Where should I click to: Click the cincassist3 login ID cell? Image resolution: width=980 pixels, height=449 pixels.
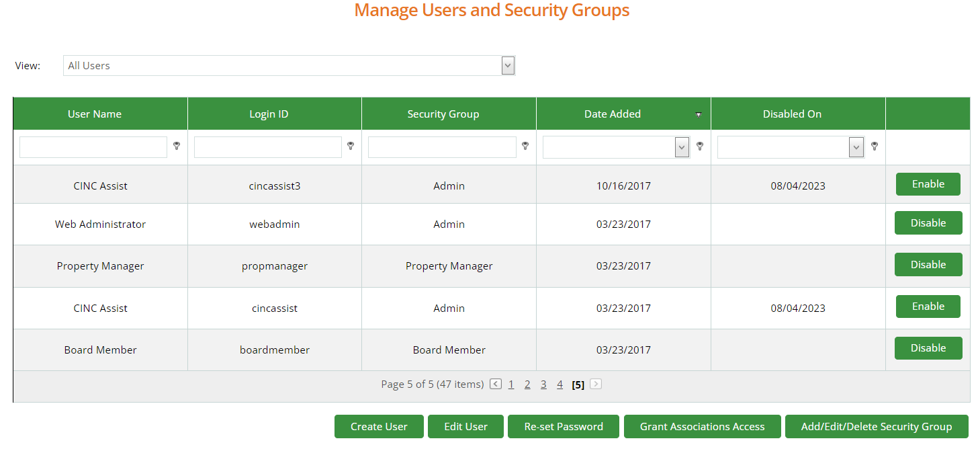(x=275, y=186)
